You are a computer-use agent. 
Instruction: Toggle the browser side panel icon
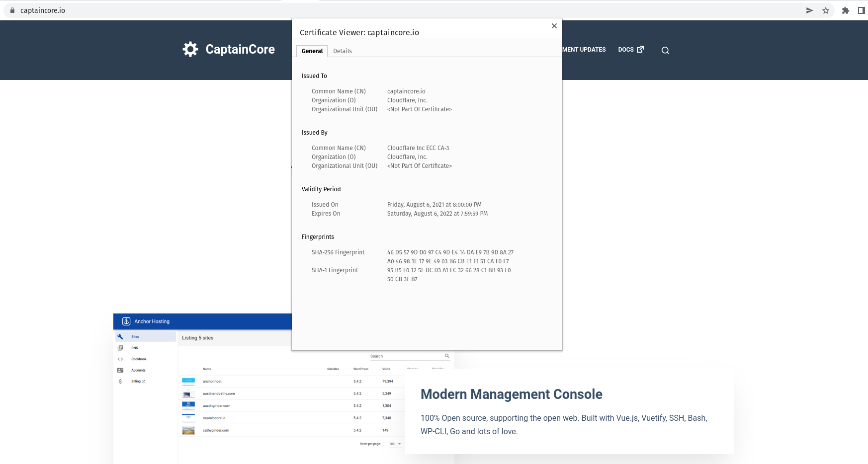point(862,10)
